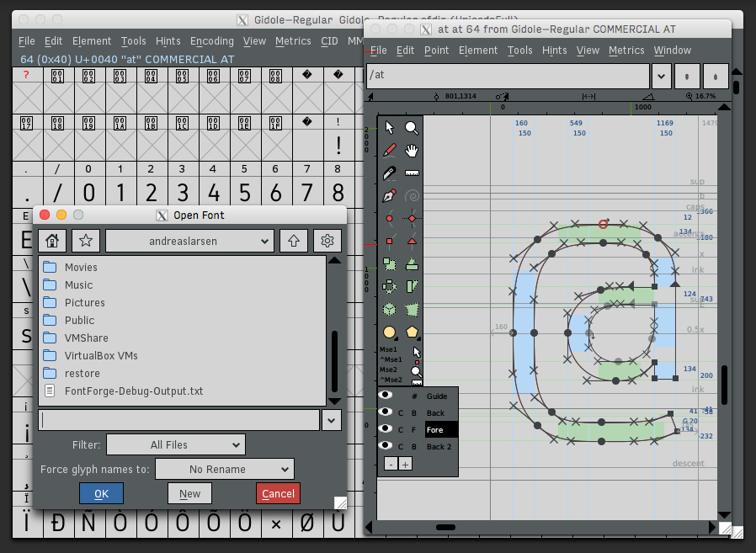
Task: Toggle Back 2 layer visibility eye
Action: coord(386,446)
